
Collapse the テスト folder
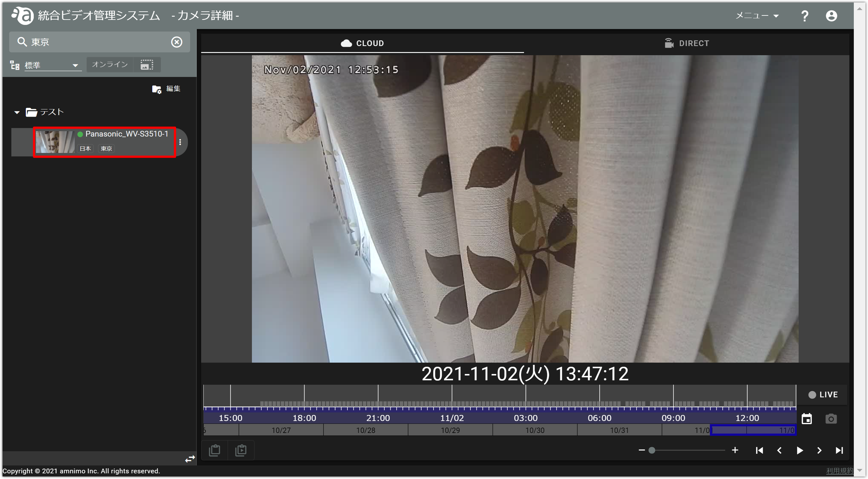point(17,112)
